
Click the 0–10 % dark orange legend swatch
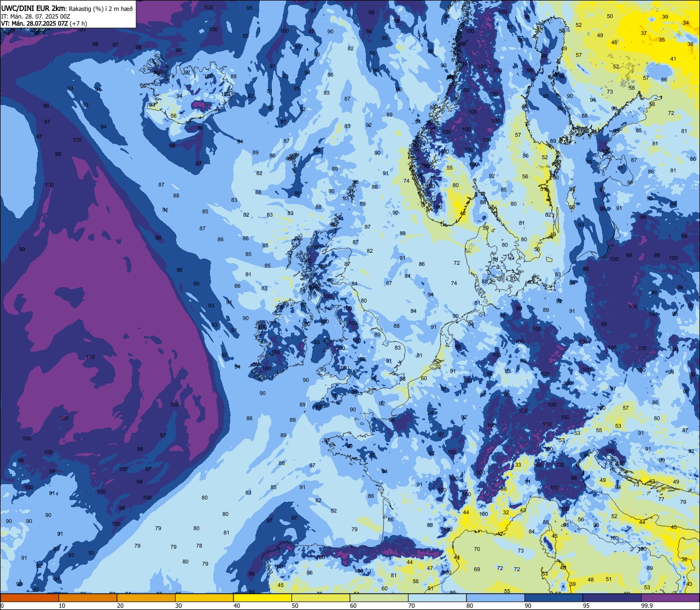30,597
